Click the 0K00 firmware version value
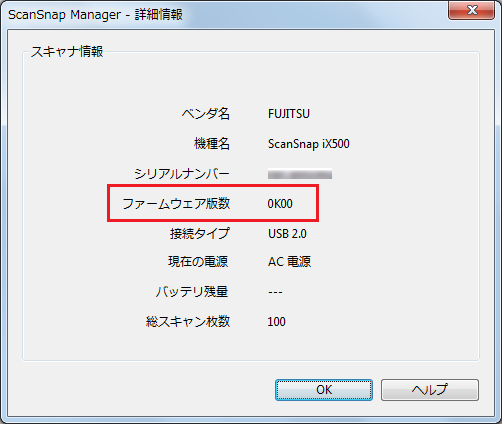This screenshot has height=424, width=502. pos(280,204)
